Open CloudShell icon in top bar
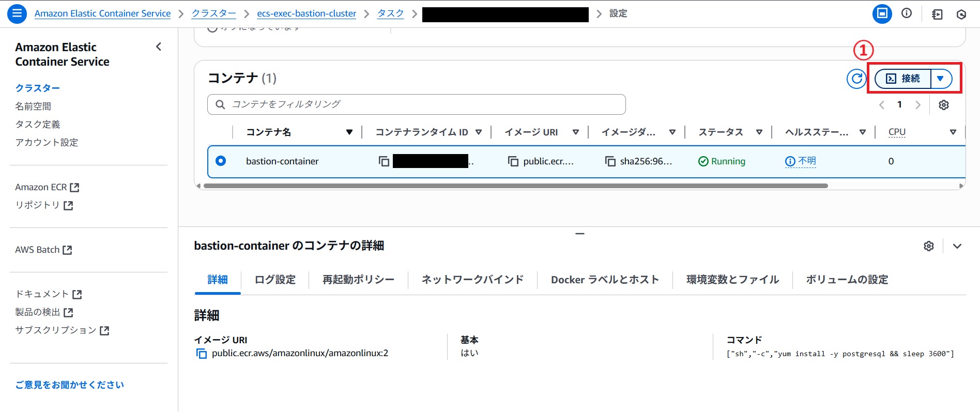The height and width of the screenshot is (412, 980). (x=937, y=14)
